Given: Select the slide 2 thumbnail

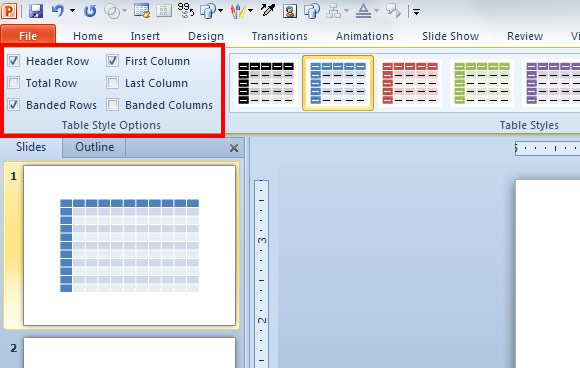Looking at the screenshot, I should pos(129,352).
